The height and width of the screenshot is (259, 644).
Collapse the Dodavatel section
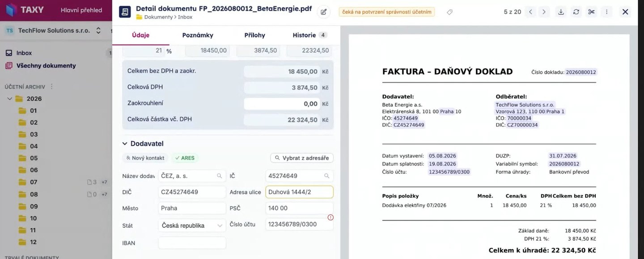click(125, 144)
